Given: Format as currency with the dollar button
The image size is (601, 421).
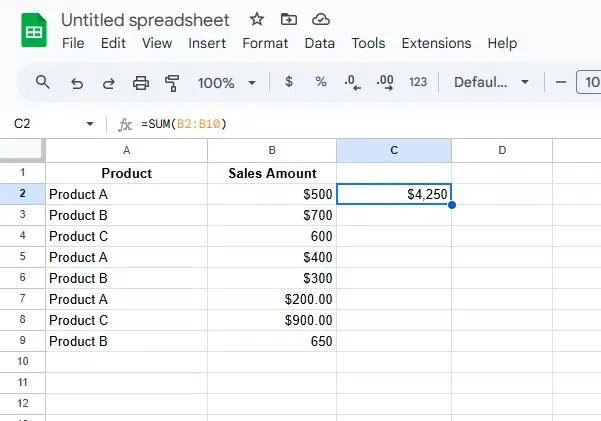Looking at the screenshot, I should (289, 82).
